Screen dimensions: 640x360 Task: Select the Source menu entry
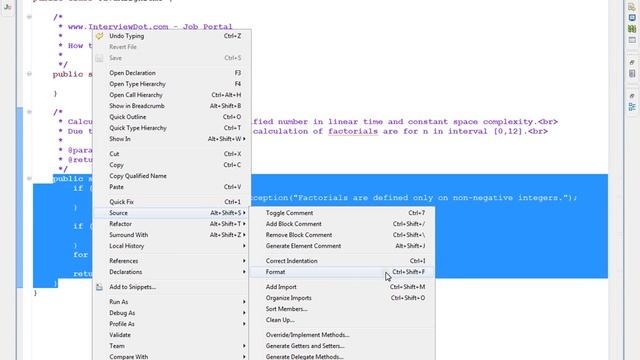pos(171,213)
